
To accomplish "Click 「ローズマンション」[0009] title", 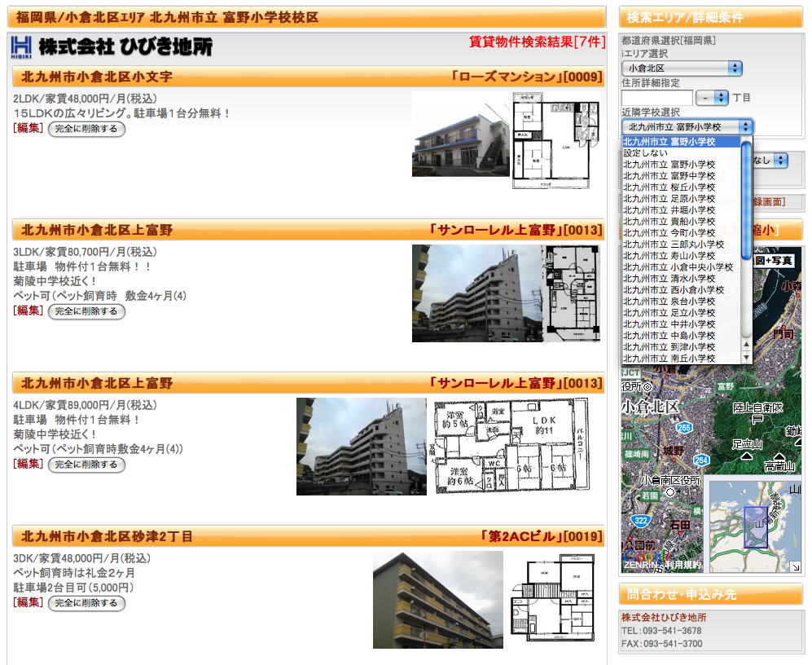I will click(526, 77).
